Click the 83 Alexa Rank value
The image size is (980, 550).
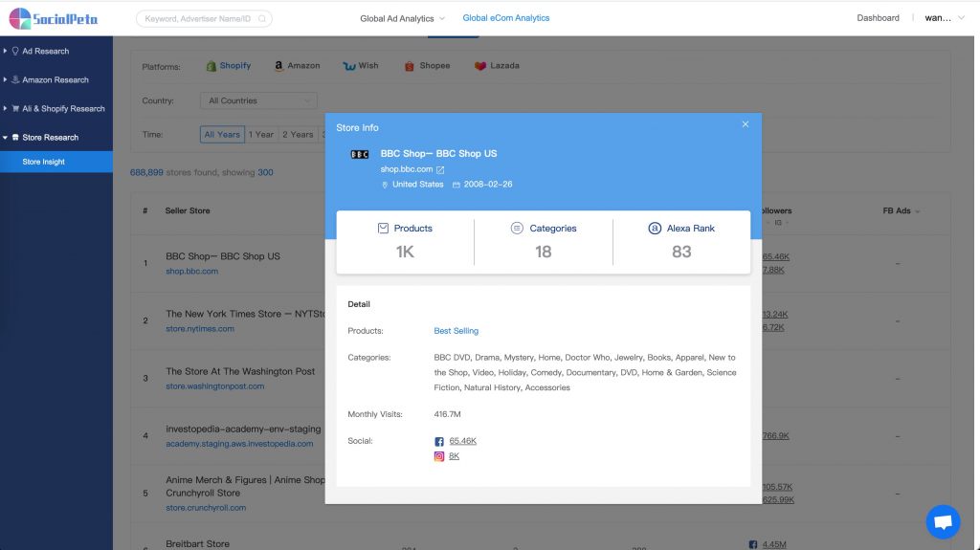point(681,252)
